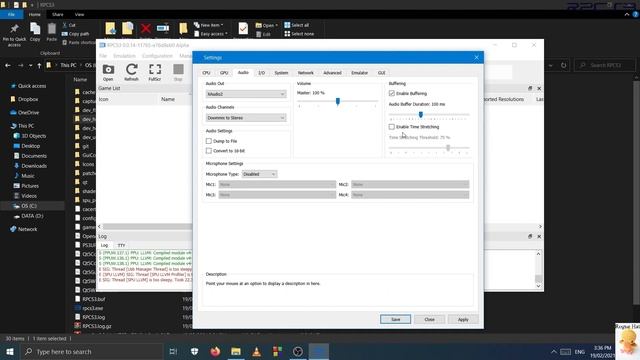Check the Dump to File checkbox
The width and height of the screenshot is (640, 360).
click(x=209, y=141)
